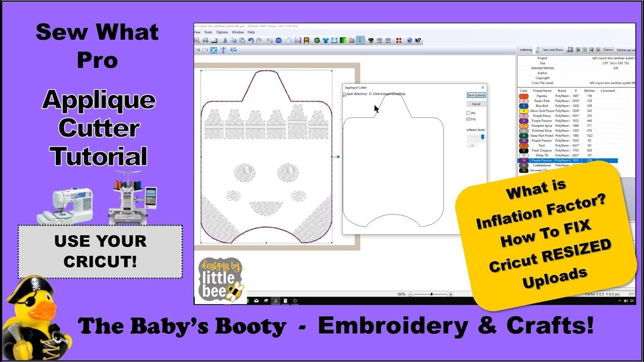Click the red-green-blue color circles icon
Image resolution: width=644 pixels, height=362 pixels.
(x=371, y=40)
